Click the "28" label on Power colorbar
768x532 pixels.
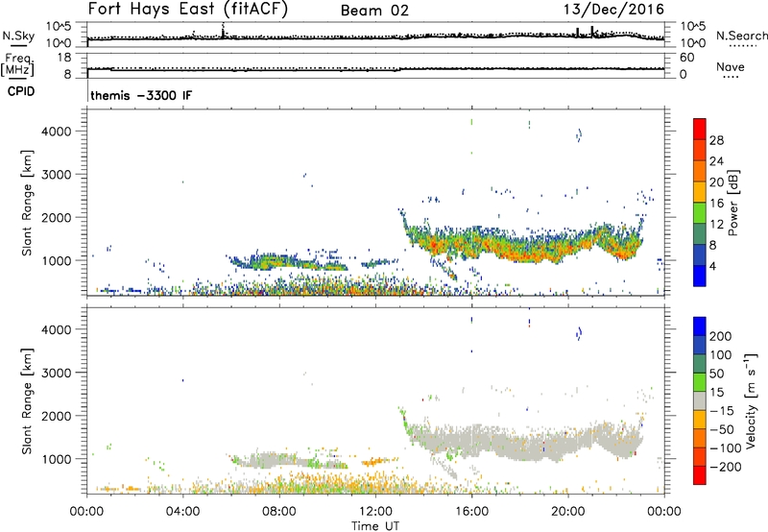click(x=716, y=140)
